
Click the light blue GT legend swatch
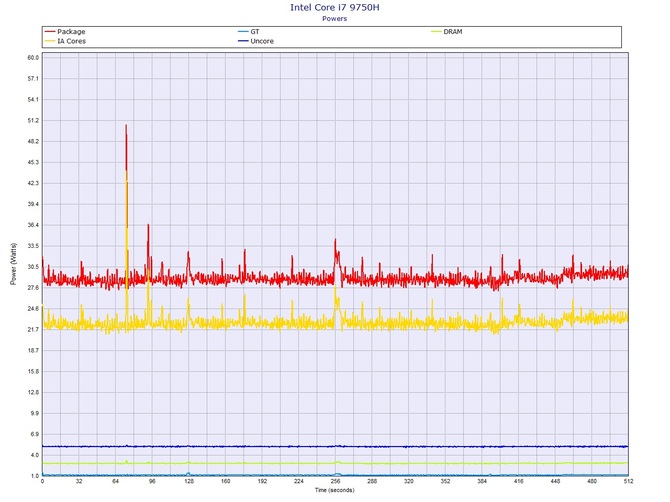[x=243, y=32]
